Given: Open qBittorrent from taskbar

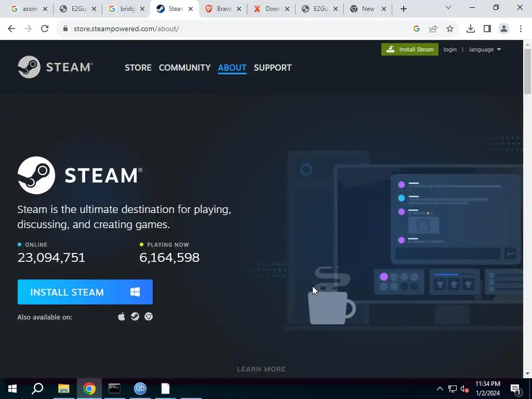Looking at the screenshot, I should click(x=140, y=389).
